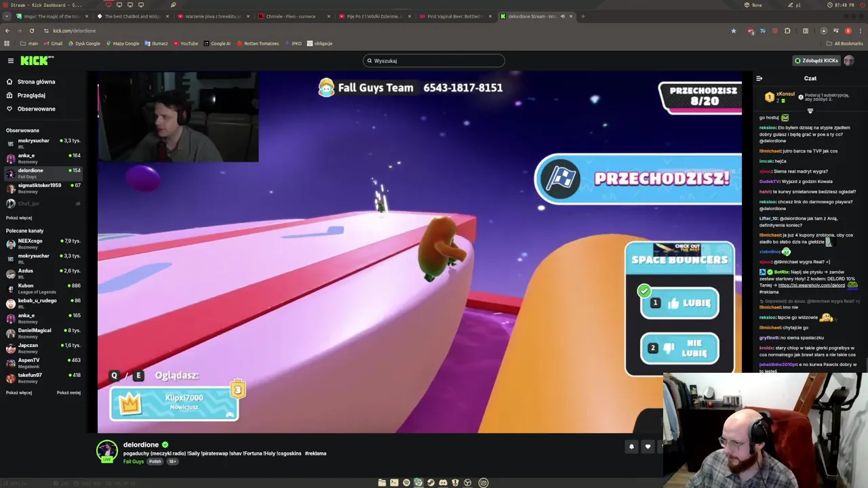Open anka_e channel in Obserwowane list
The width and height of the screenshot is (868, 488).
pos(43,158)
